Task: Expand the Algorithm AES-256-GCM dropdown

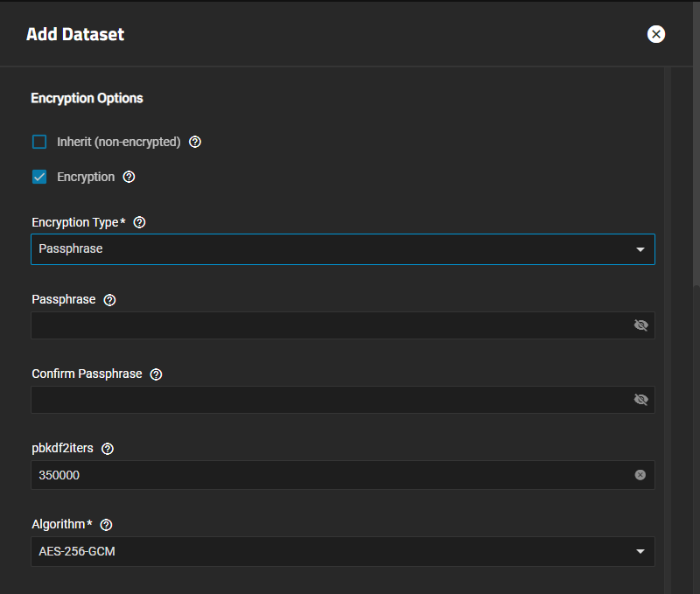Action: (x=342, y=551)
